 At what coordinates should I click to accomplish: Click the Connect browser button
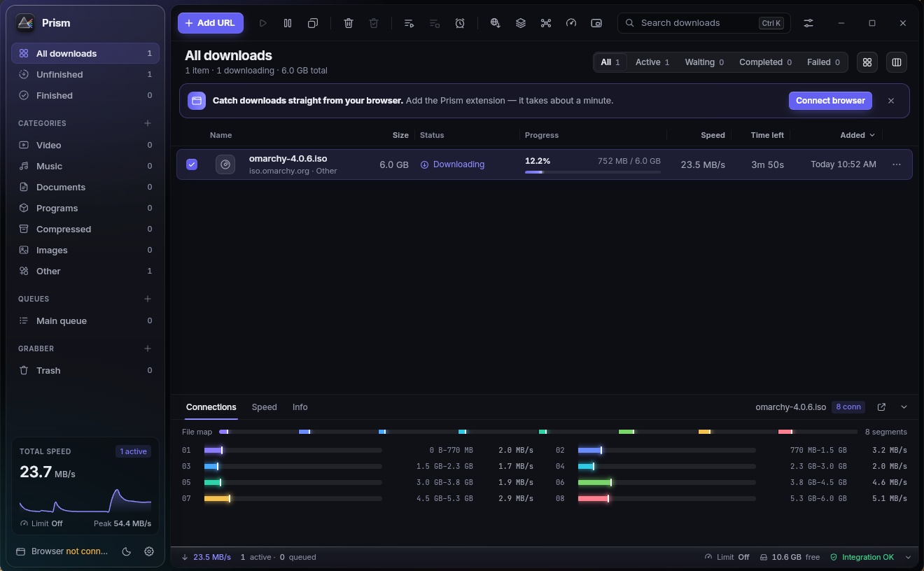click(830, 101)
